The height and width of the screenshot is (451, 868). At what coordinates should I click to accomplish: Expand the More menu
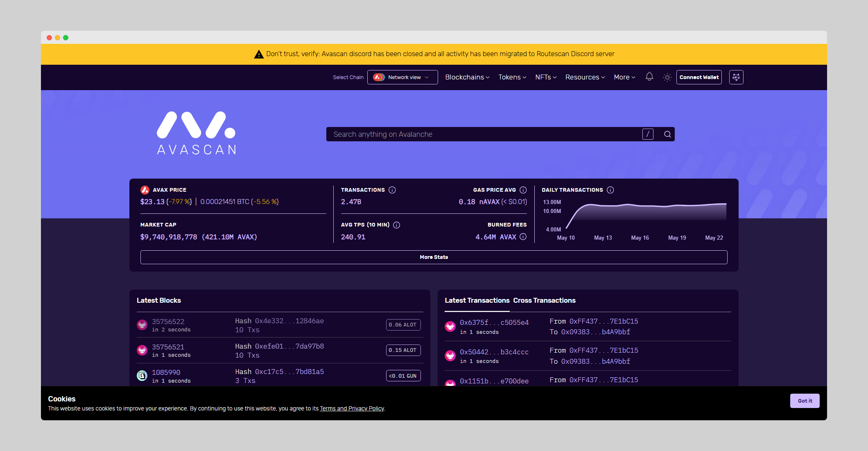click(x=624, y=77)
